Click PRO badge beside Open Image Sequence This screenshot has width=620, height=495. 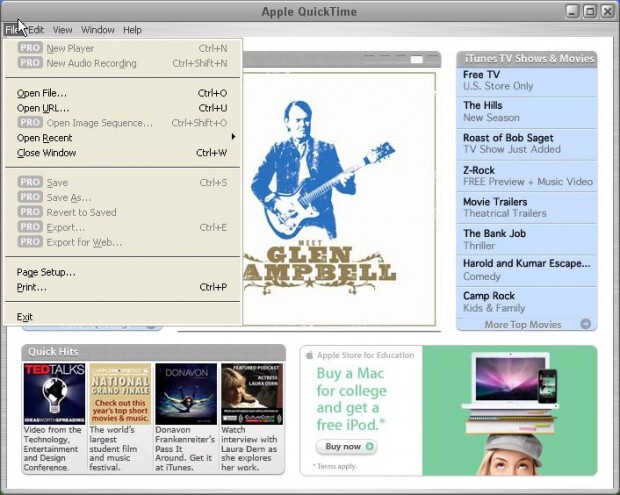(x=30, y=123)
